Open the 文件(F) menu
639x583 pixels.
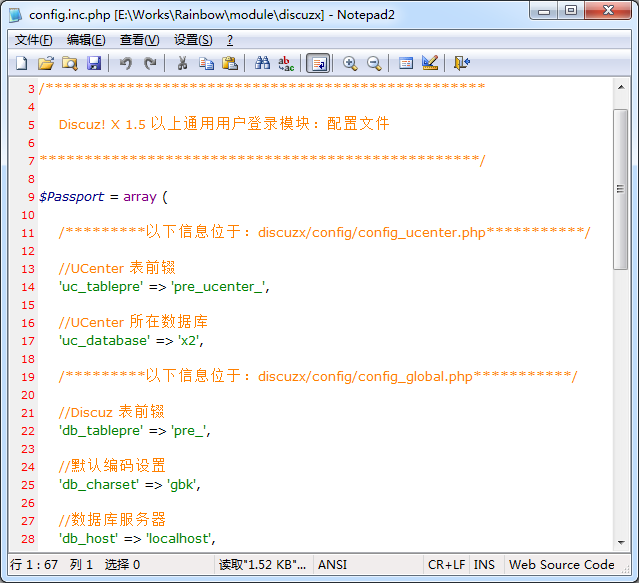pos(33,40)
